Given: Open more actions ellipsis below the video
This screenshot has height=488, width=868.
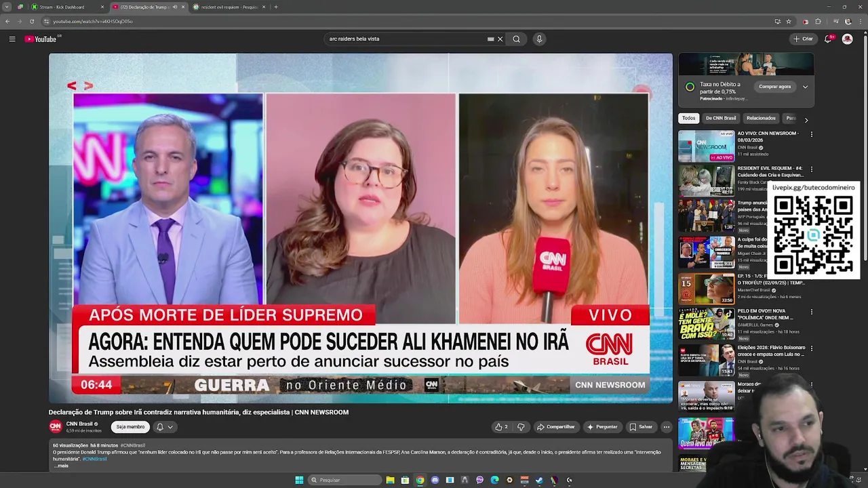Looking at the screenshot, I should point(666,427).
